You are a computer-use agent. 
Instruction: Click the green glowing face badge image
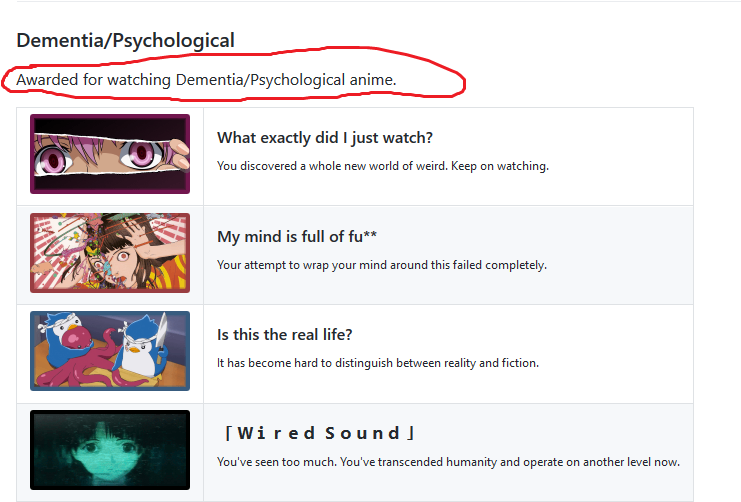110,450
